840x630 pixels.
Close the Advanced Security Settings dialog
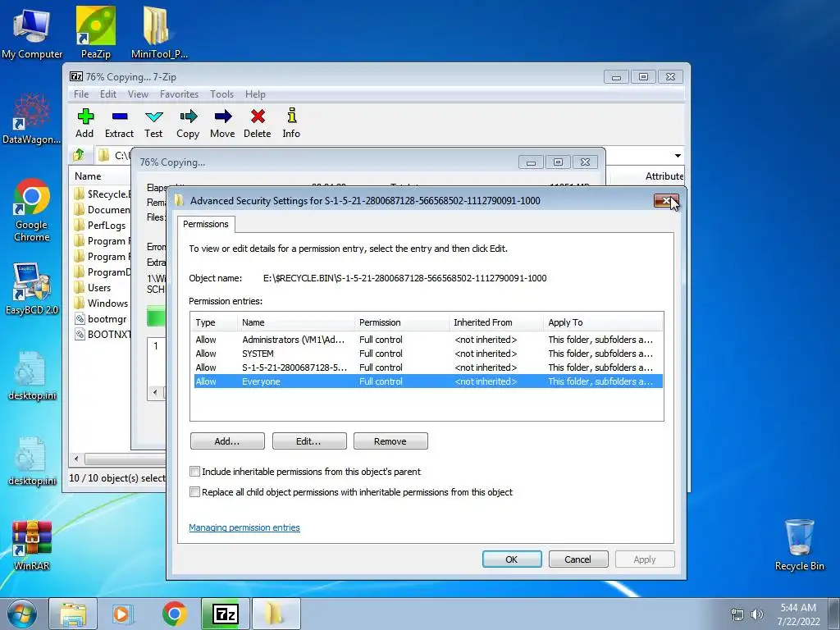[666, 200]
